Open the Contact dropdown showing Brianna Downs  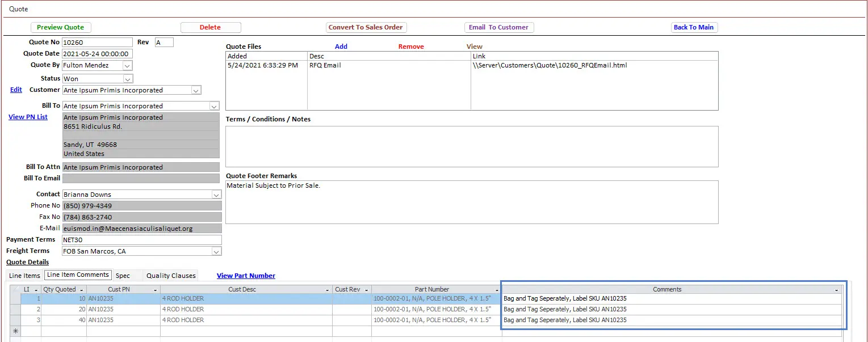tap(216, 195)
